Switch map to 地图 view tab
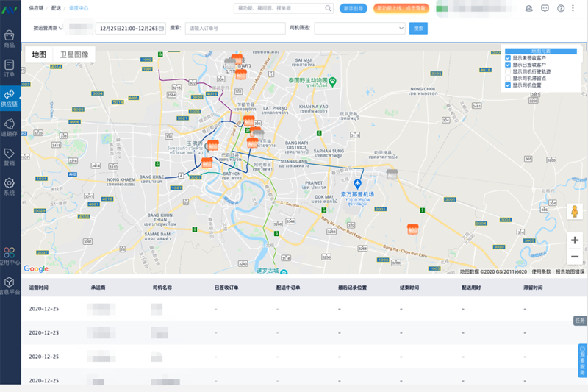The height and width of the screenshot is (392, 588). tap(39, 54)
